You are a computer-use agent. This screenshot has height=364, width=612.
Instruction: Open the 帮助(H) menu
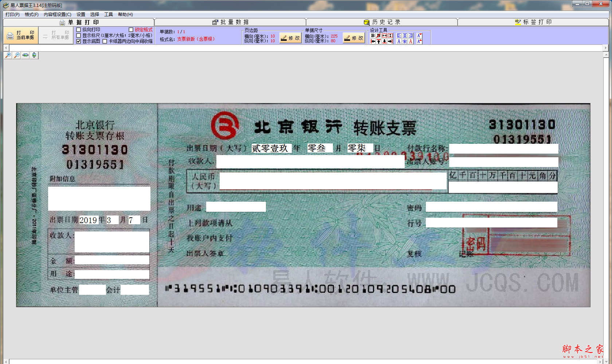tap(125, 15)
